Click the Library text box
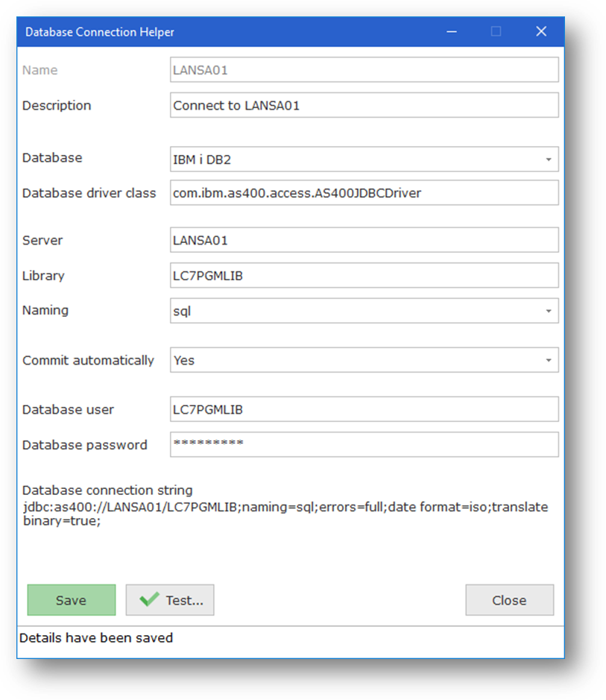Screen dimensions: 606x700 [364, 276]
